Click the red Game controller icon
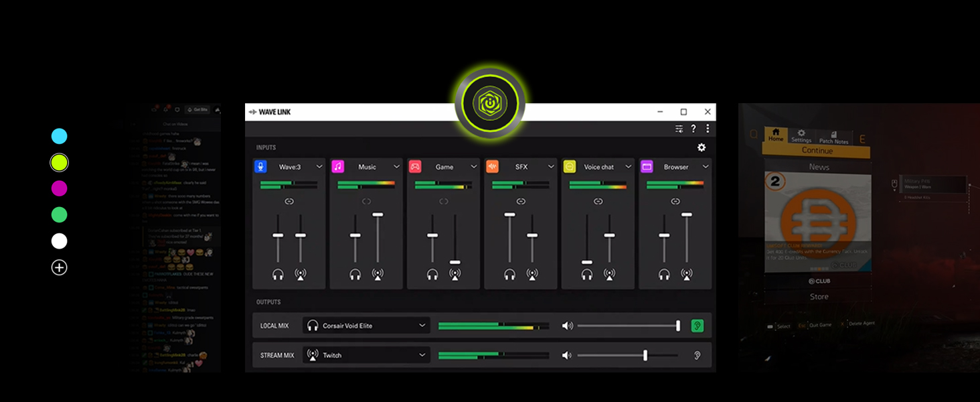The image size is (980, 402). click(x=415, y=167)
